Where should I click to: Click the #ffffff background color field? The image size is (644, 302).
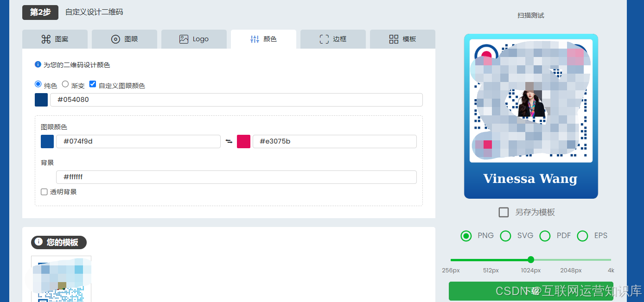(236, 177)
